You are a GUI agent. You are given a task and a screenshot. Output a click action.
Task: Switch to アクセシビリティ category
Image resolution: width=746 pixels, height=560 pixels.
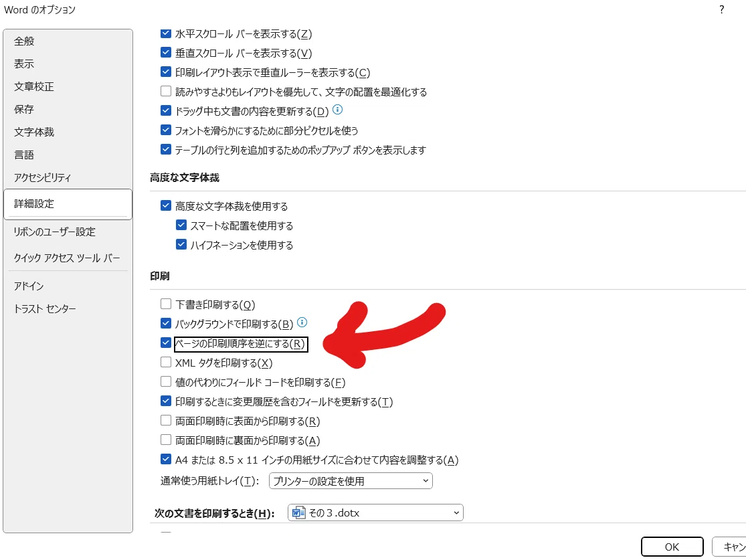pos(68,177)
